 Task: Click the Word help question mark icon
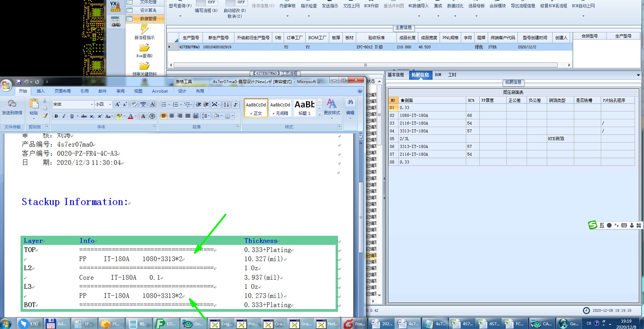pyautogui.click(x=360, y=91)
